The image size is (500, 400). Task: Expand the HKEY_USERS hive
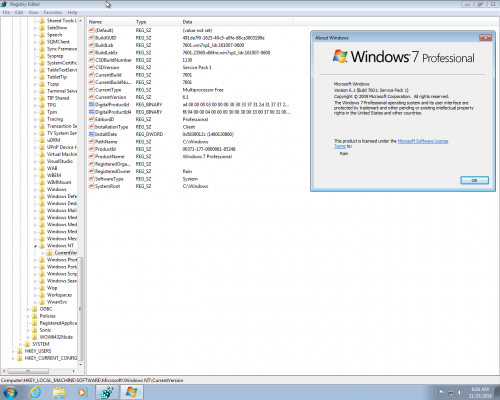(x=13, y=351)
